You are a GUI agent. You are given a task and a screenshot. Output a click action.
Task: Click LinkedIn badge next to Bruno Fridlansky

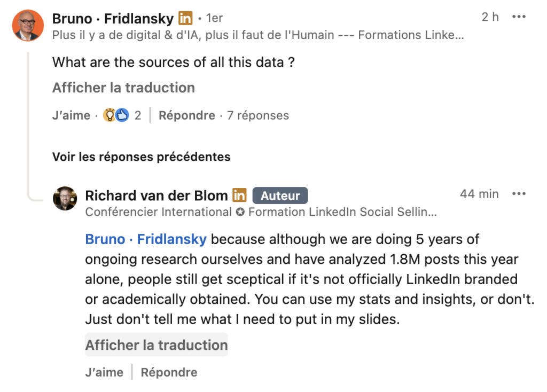click(x=185, y=18)
